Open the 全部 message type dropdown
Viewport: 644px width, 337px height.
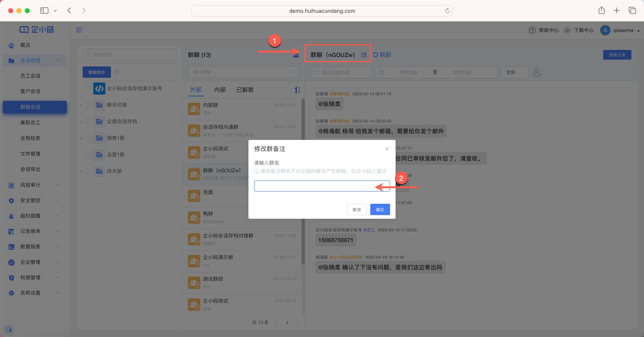[x=514, y=72]
